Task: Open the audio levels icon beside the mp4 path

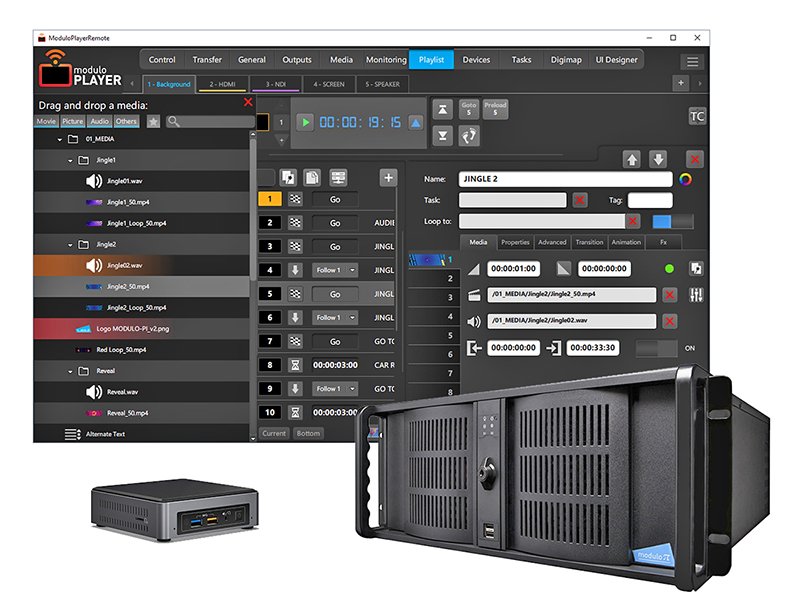Action: pos(694,293)
